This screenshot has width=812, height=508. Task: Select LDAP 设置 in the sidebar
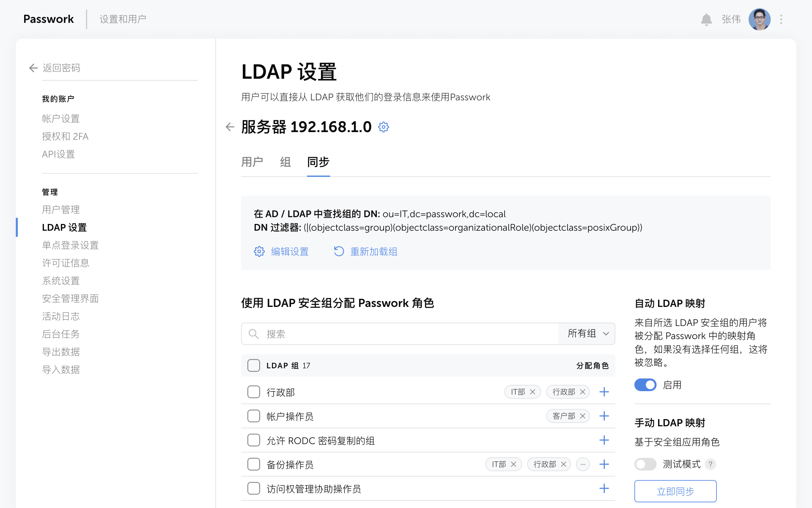[64, 228]
